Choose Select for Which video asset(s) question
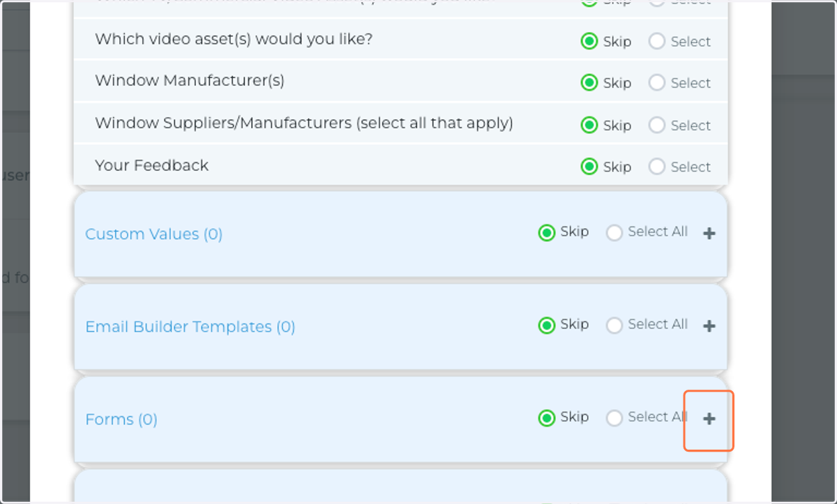 tap(657, 41)
